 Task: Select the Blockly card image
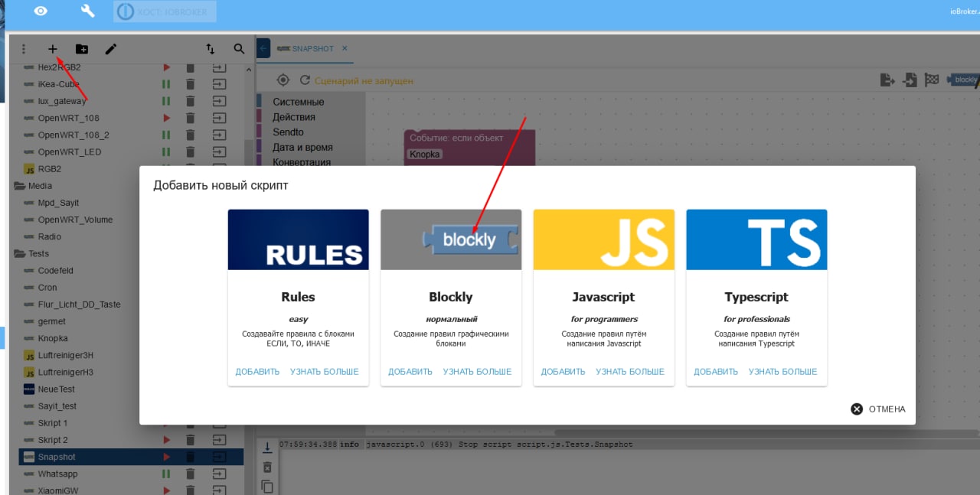pyautogui.click(x=451, y=239)
